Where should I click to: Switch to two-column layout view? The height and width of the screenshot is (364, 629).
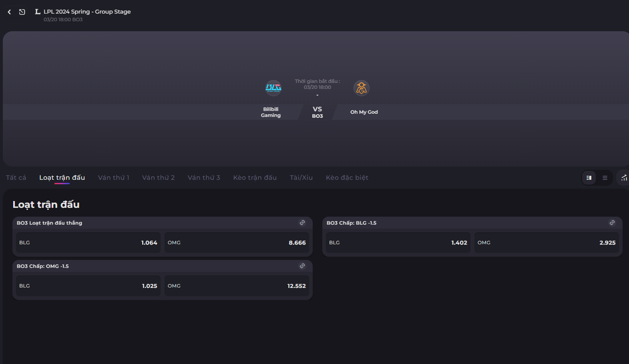coord(589,178)
